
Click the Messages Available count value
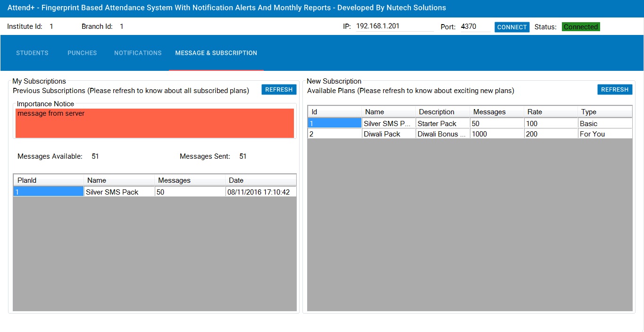[x=95, y=156]
